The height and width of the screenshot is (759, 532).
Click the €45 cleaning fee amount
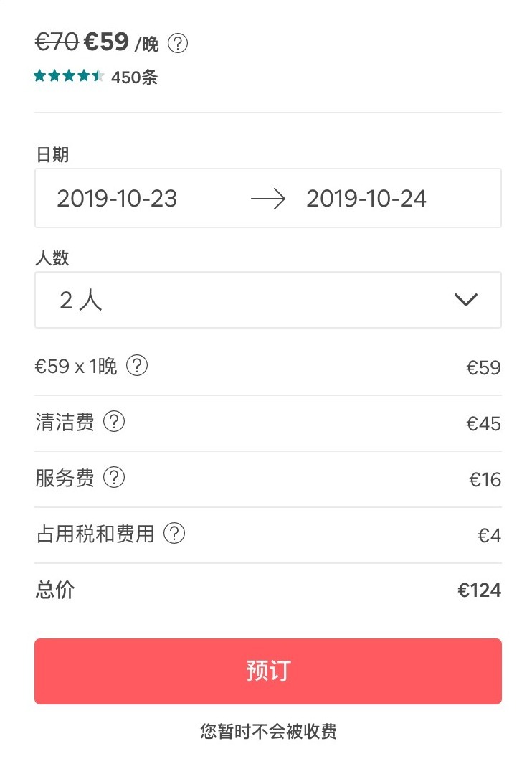pos(483,423)
